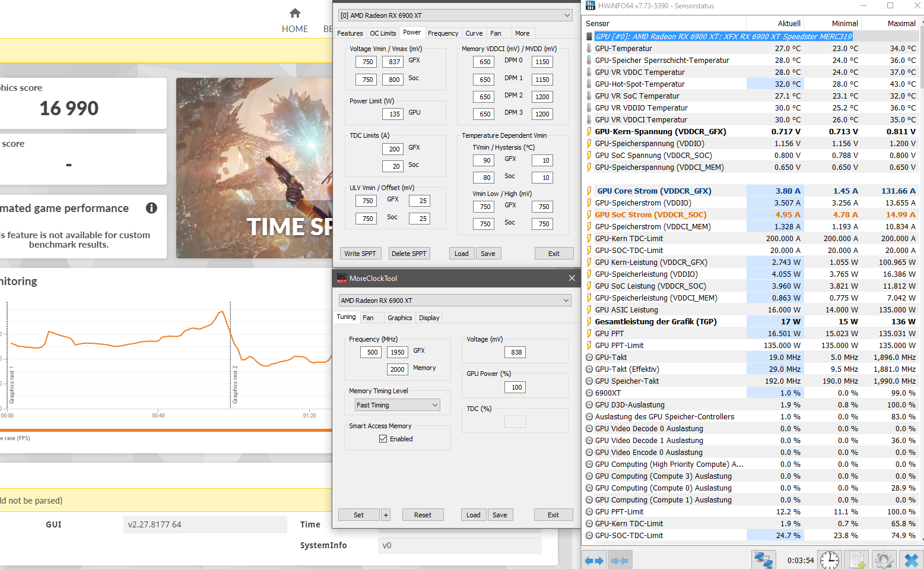Click the GFX max frequency 1950 field
Screen dimensions: 924x569
[398, 352]
